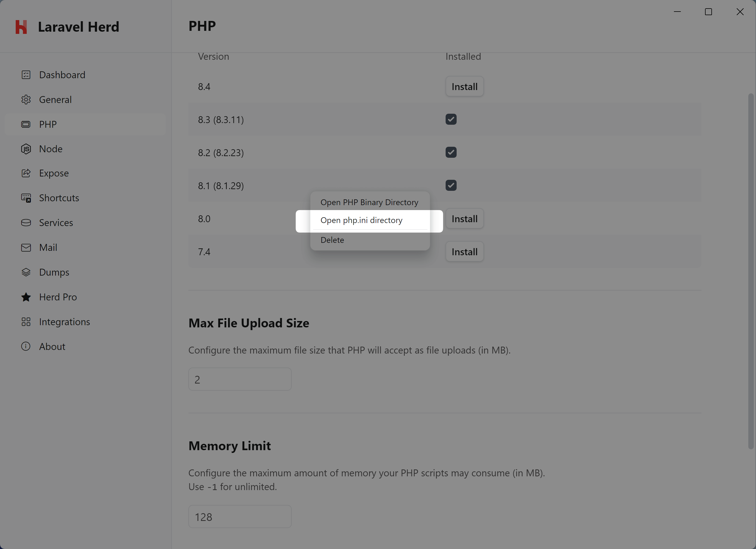Click the Memory Limit input field
756x549 pixels.
240,517
